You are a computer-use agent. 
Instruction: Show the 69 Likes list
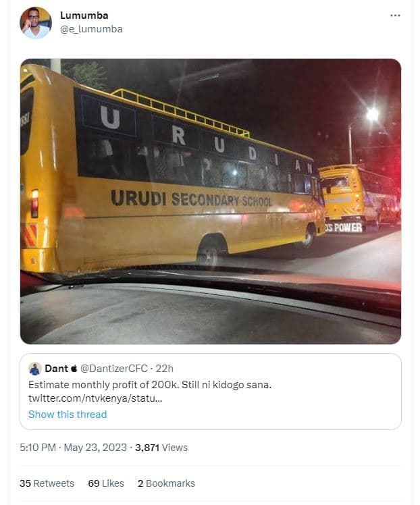click(x=106, y=483)
